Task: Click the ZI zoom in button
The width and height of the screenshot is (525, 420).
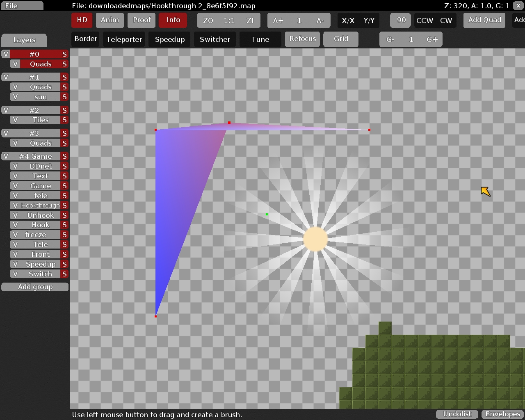Action: tap(250, 21)
